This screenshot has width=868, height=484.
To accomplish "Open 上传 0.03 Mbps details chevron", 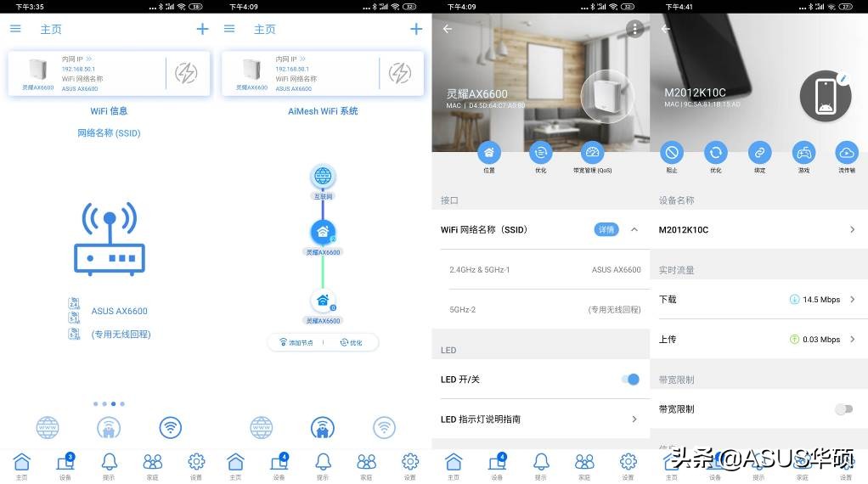I will coord(853,339).
